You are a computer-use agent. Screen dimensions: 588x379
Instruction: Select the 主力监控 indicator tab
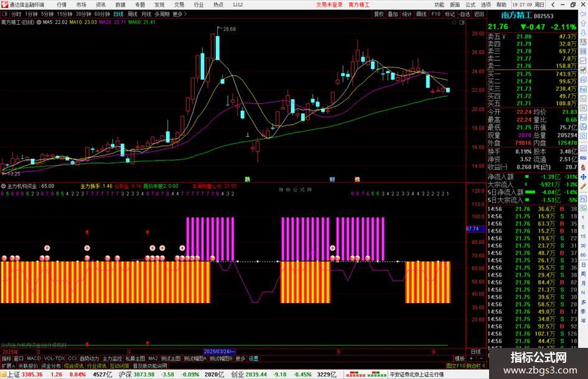tap(112, 358)
